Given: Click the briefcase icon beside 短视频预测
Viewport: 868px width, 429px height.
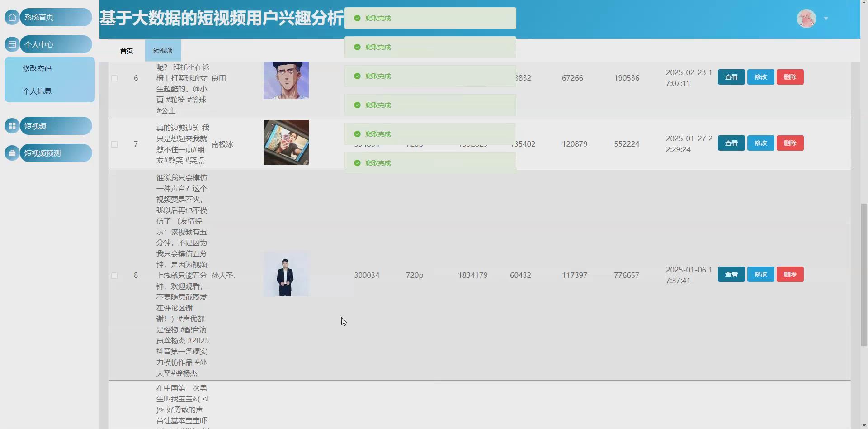Looking at the screenshot, I should [12, 153].
